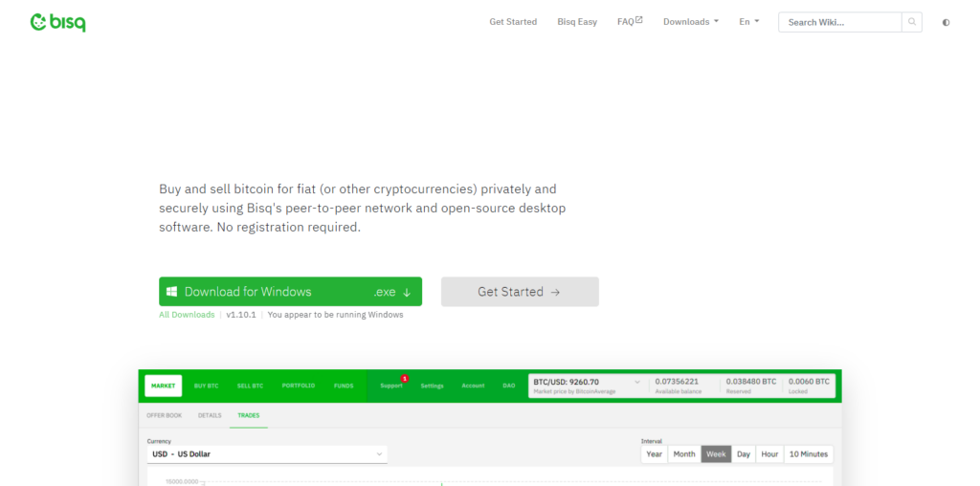Image resolution: width=980 pixels, height=486 pixels.
Task: Click the 0.038480 BTC reserved value
Action: pyautogui.click(x=751, y=381)
